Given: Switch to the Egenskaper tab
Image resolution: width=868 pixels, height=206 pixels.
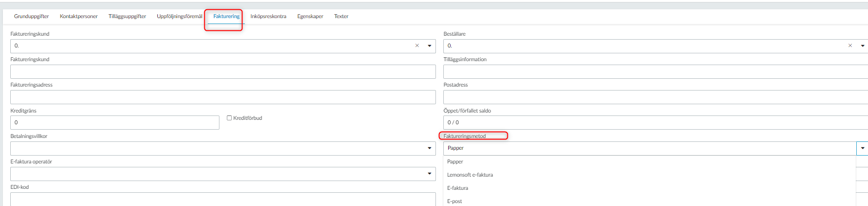Looking at the screenshot, I should click(x=310, y=17).
